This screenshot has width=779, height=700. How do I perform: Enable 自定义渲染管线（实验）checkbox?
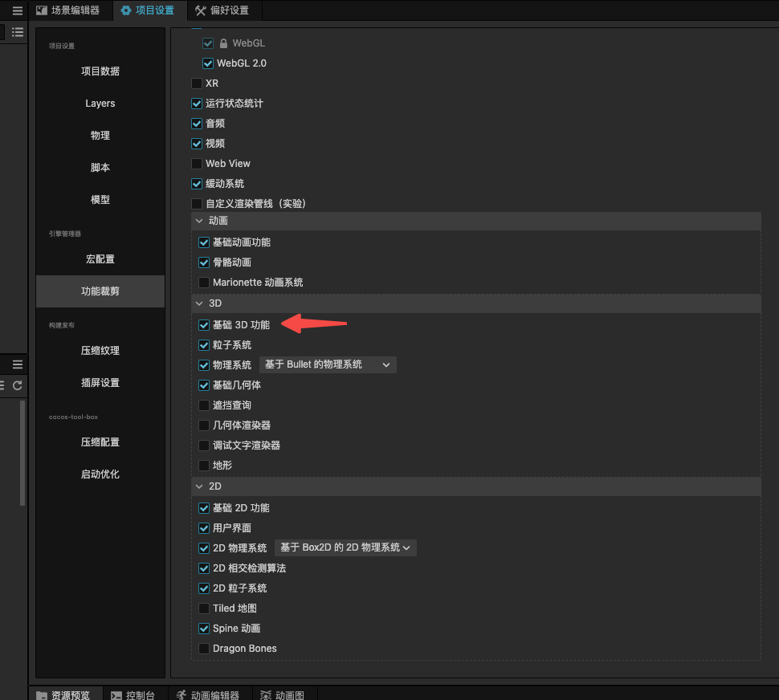click(x=197, y=204)
